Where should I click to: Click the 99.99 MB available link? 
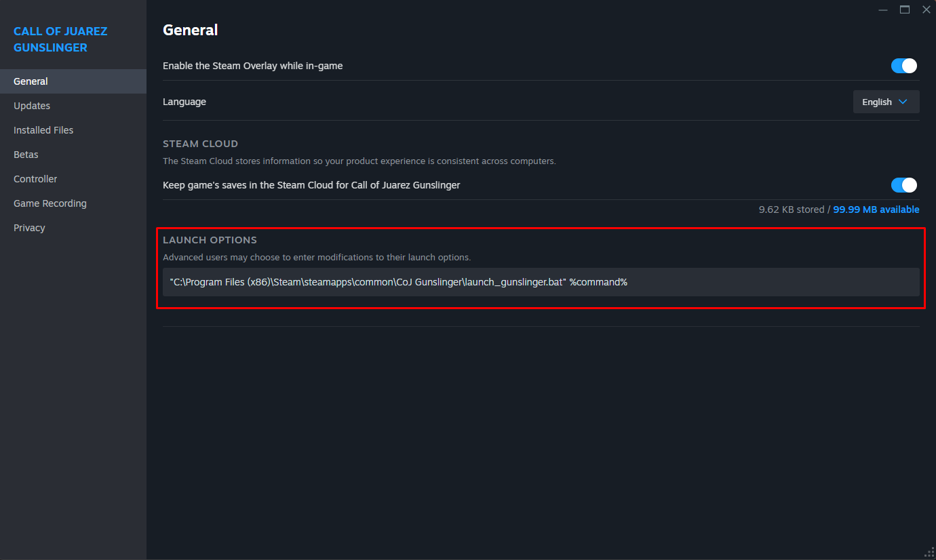pos(876,209)
